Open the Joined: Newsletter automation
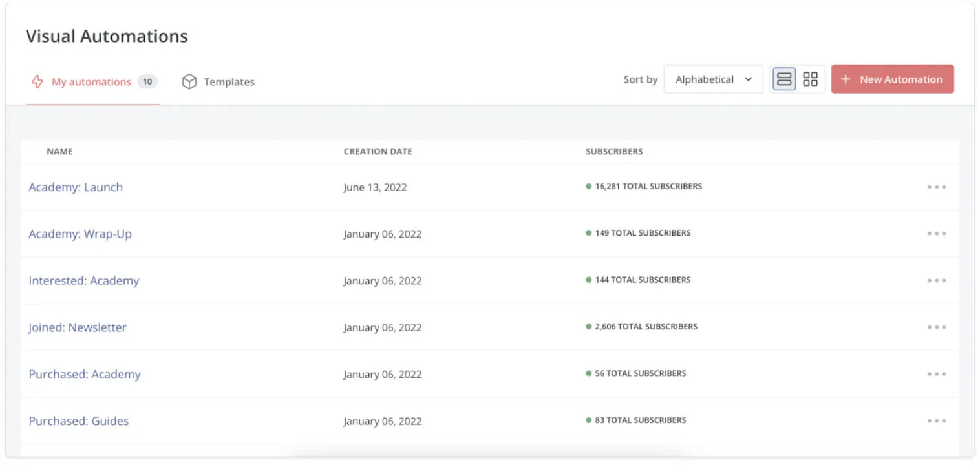 pos(78,327)
